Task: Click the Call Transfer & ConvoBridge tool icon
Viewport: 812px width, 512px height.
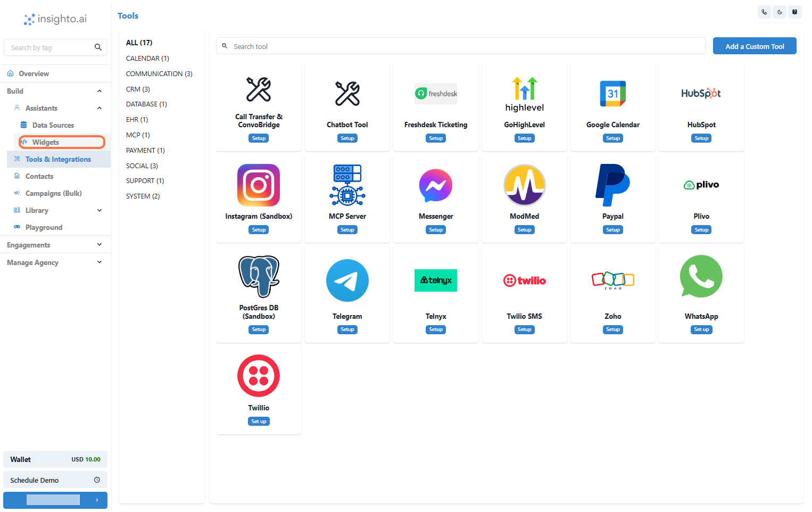Action: [259, 89]
